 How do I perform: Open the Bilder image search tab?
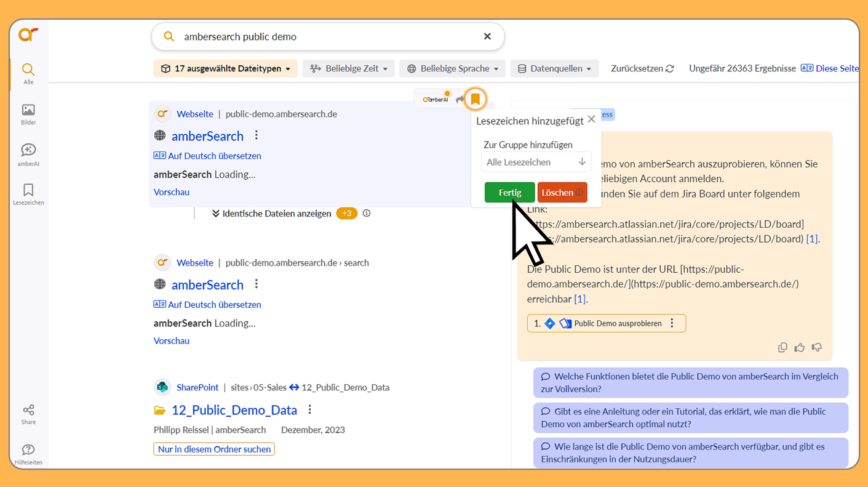coord(28,115)
